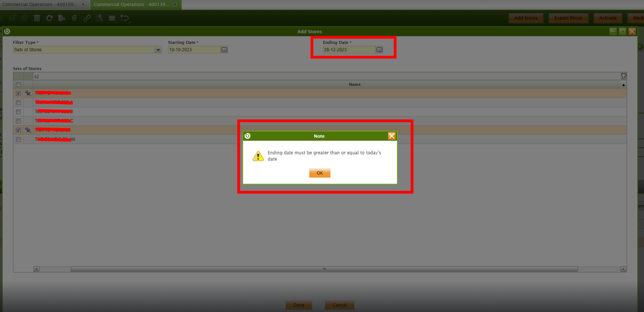Open the Starting Date calendar picker
This screenshot has height=312, width=644.
224,49
